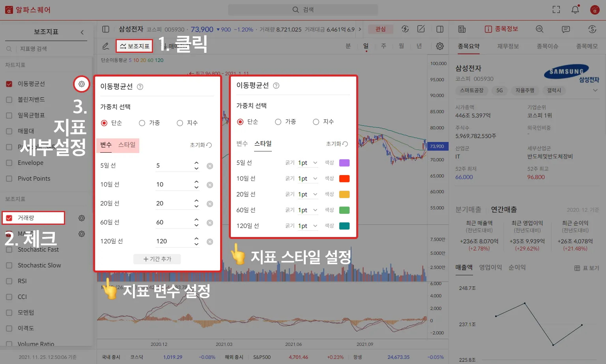Open the stock search magnifier icon in the right sidebar
The width and height of the screenshot is (606, 364).
[x=540, y=29]
